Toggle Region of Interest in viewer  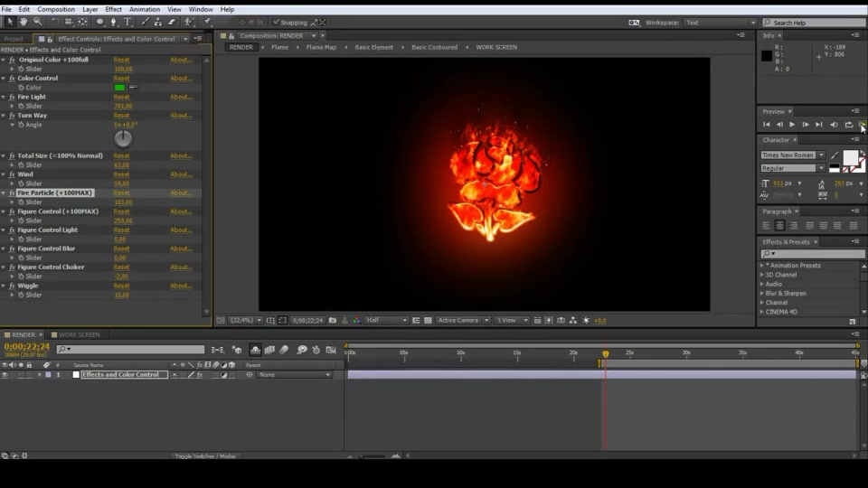tap(416, 320)
